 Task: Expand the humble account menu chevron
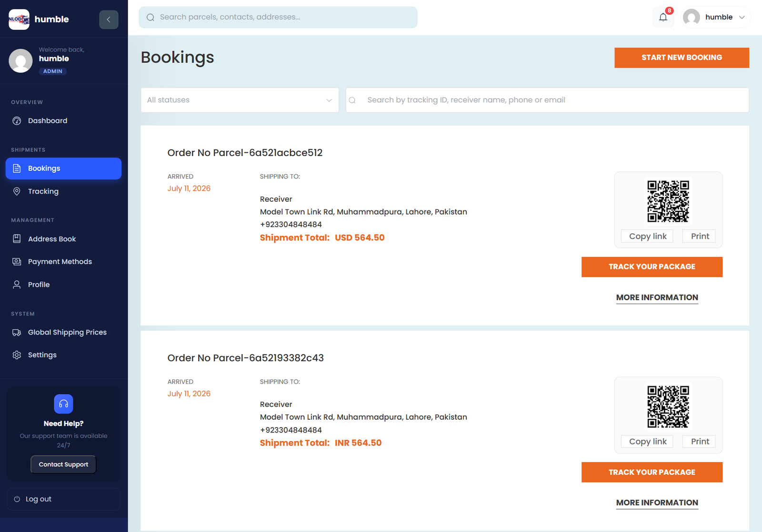click(742, 17)
